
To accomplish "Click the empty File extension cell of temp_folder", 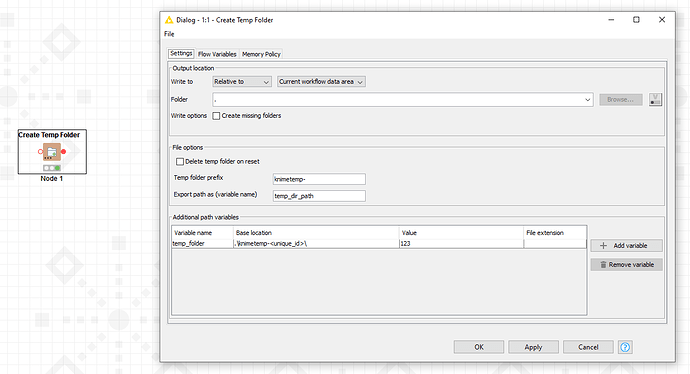I will 555,243.
